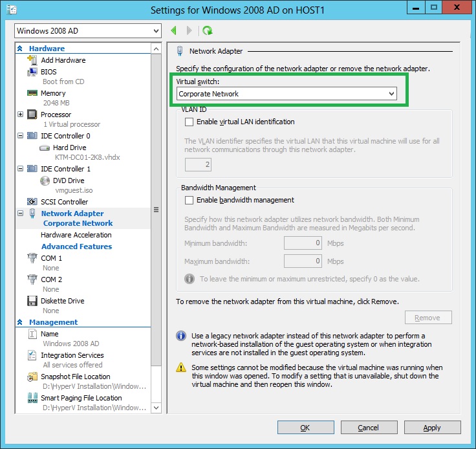The image size is (476, 449).
Task: Click the settings window title bar icon
Action: [x=12, y=10]
